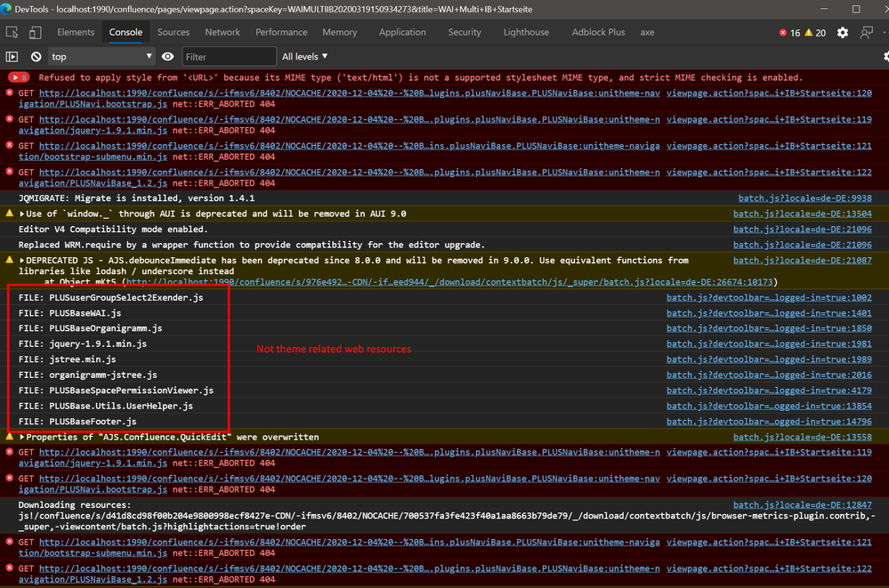Toggle device emulation toolbar icon

(x=36, y=33)
